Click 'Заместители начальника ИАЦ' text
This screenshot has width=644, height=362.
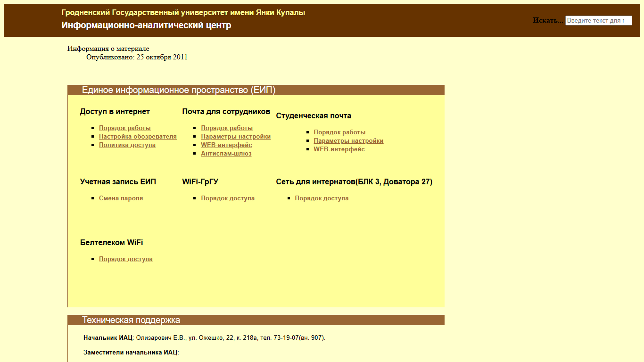point(131,353)
